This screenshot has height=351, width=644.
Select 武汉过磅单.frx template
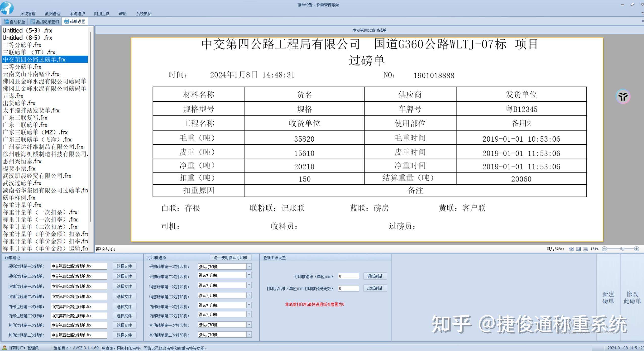45,183
